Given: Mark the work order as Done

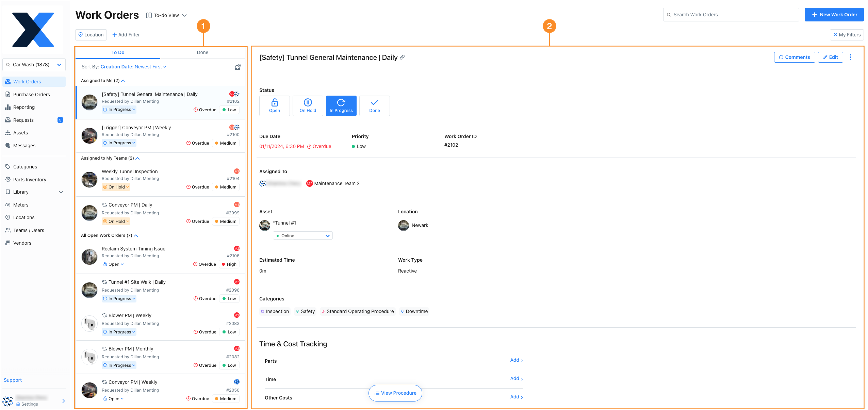Looking at the screenshot, I should click(x=375, y=106).
